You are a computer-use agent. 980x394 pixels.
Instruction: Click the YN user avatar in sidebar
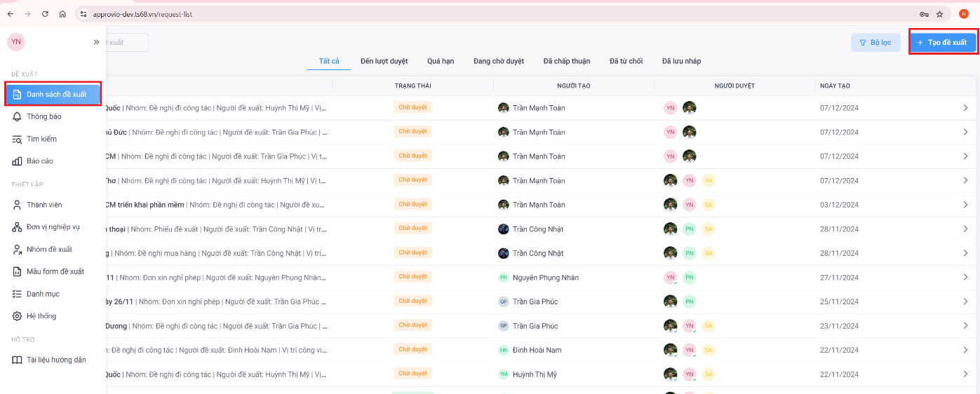[15, 42]
